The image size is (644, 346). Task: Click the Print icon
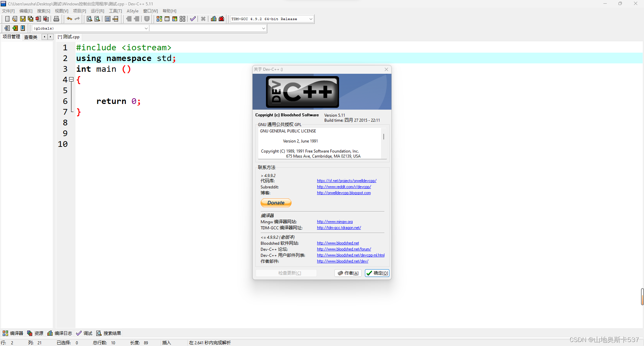click(x=56, y=19)
